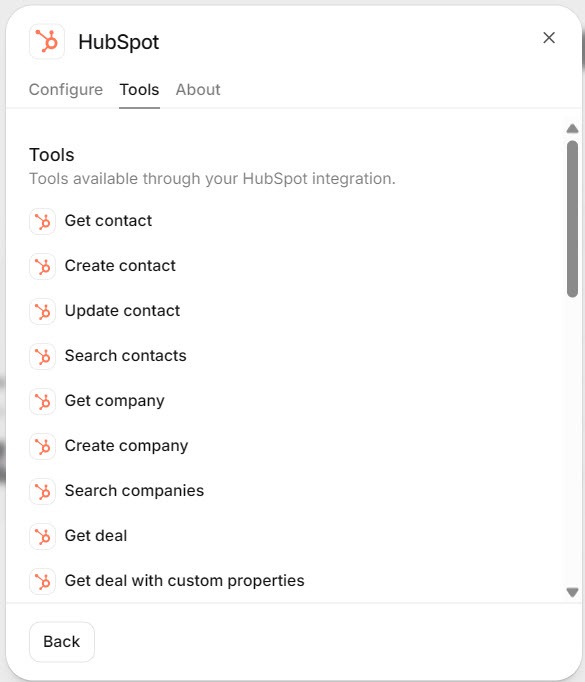
Task: Select 'Get deal with custom properties' text
Action: point(184,581)
